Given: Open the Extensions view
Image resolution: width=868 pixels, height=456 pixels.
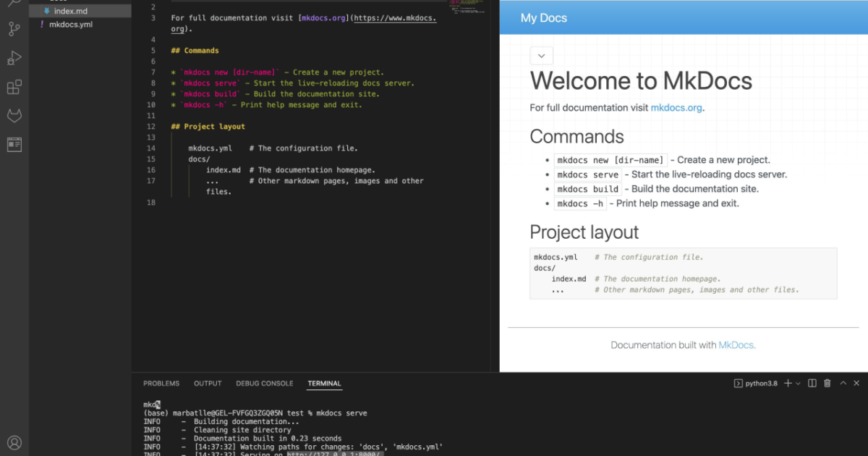Looking at the screenshot, I should (x=14, y=88).
